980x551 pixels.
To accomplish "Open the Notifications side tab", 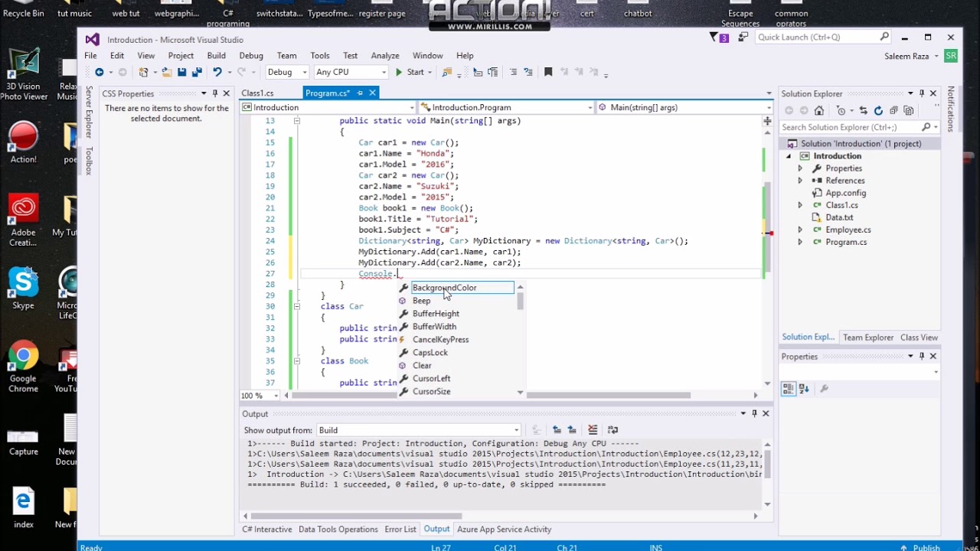I will (951, 108).
